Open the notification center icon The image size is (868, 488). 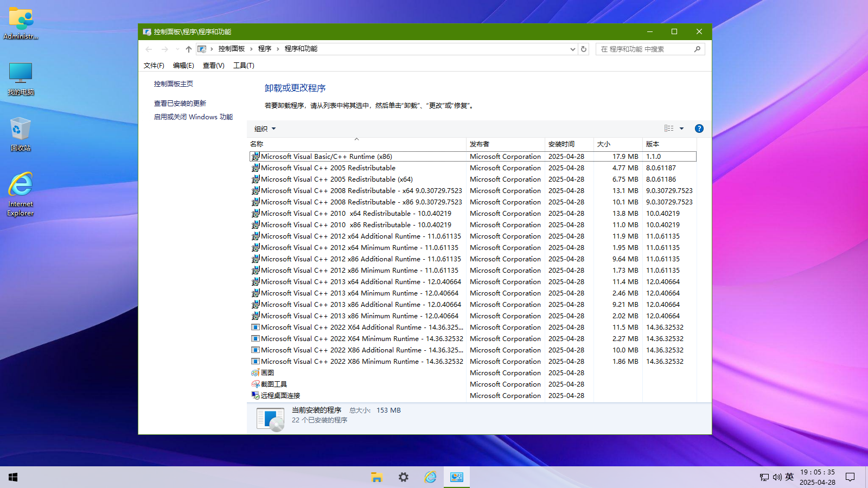(850, 477)
